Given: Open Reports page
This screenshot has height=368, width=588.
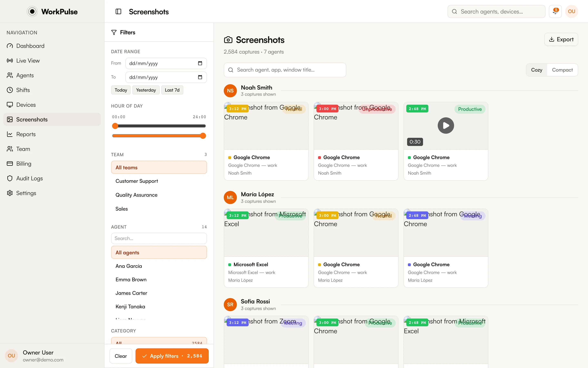Looking at the screenshot, I should pyautogui.click(x=52, y=134).
